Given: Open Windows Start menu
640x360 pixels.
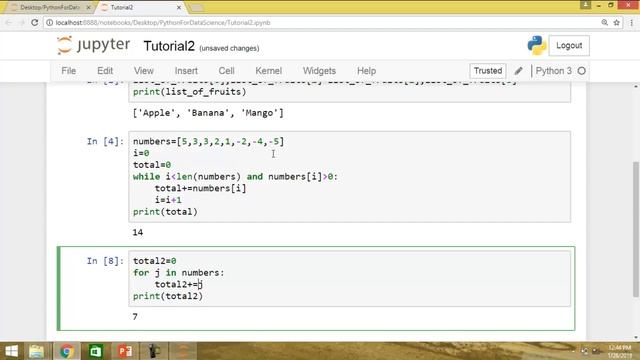Looking at the screenshot, I should click(11, 351).
